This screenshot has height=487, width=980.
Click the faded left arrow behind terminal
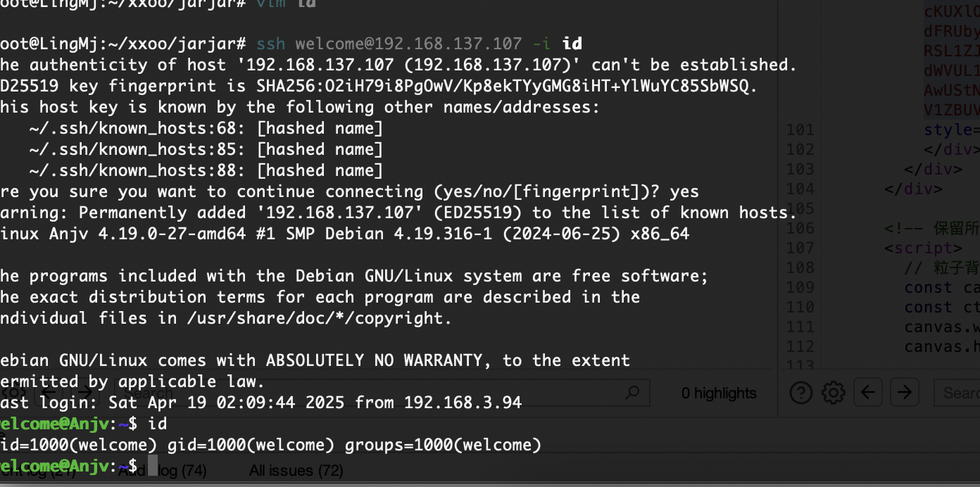tap(49, 392)
